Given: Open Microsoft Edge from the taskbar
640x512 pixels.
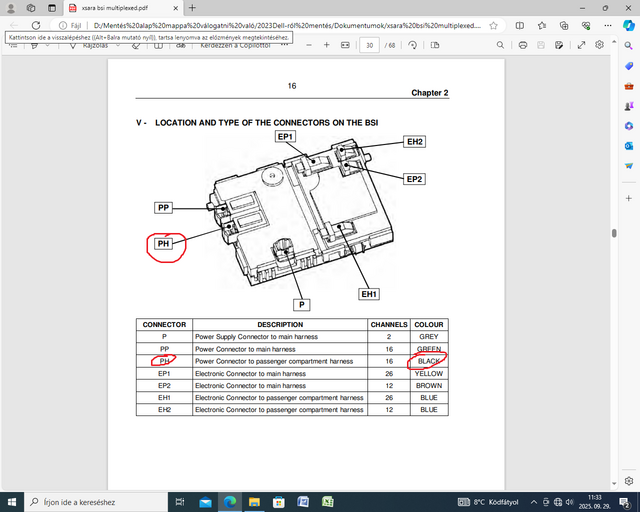Looking at the screenshot, I should [229, 501].
